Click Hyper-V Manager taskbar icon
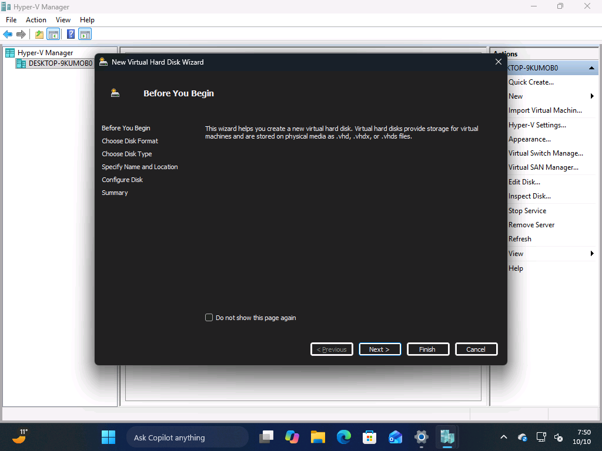 447,437
